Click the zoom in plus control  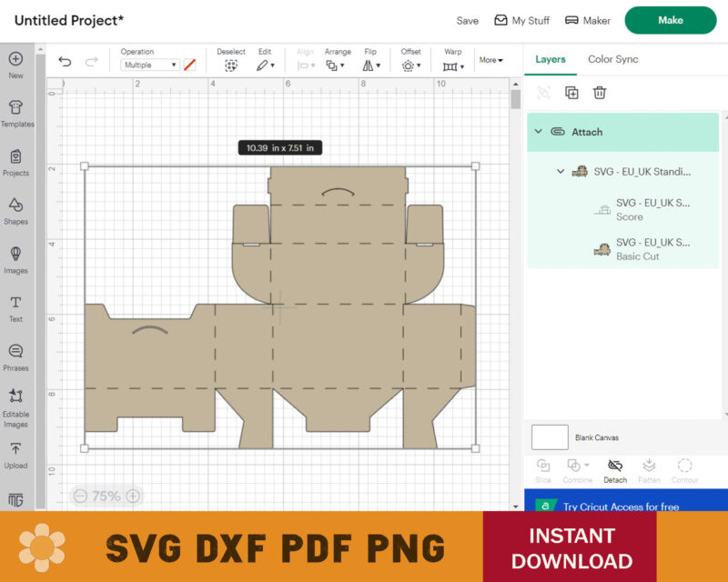[133, 496]
